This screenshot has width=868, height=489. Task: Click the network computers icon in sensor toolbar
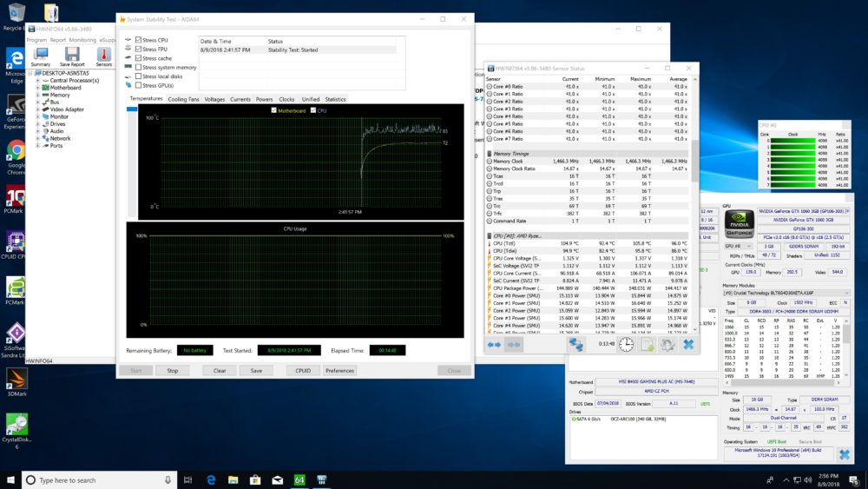(575, 345)
